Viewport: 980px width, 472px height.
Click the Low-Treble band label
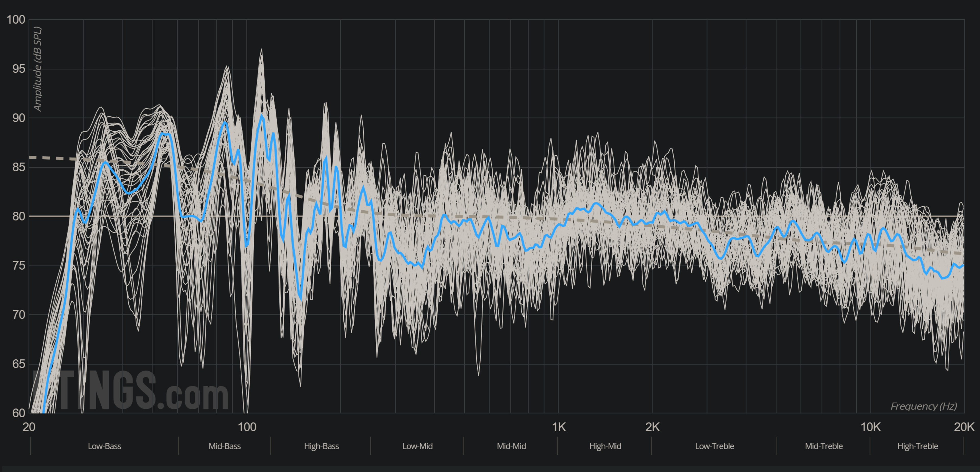pos(714,446)
